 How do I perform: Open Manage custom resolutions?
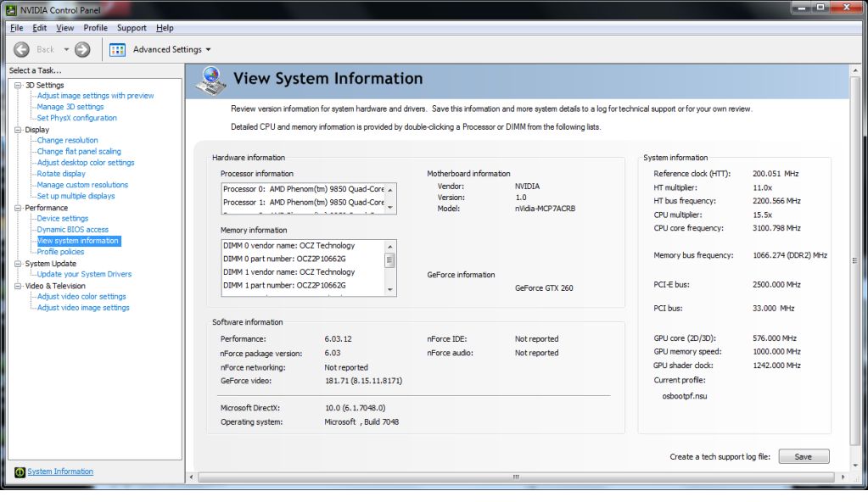click(82, 185)
